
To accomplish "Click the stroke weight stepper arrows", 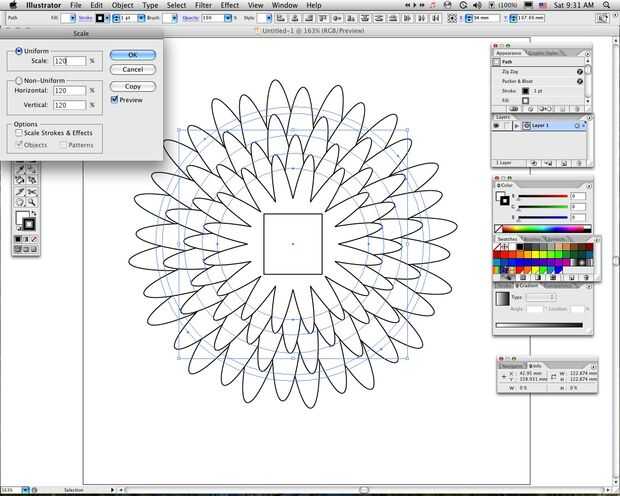I will (116, 18).
